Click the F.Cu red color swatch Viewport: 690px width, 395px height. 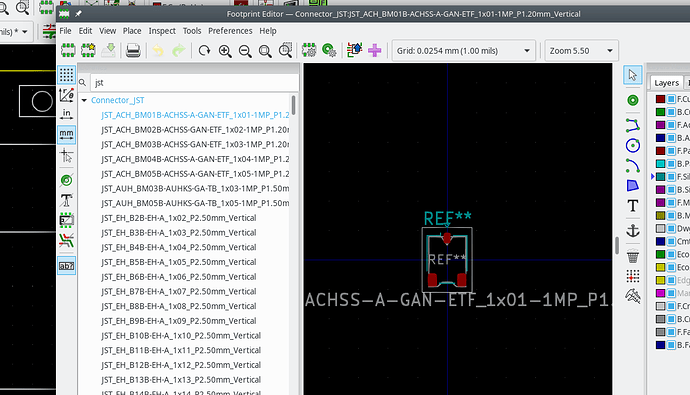[660, 99]
